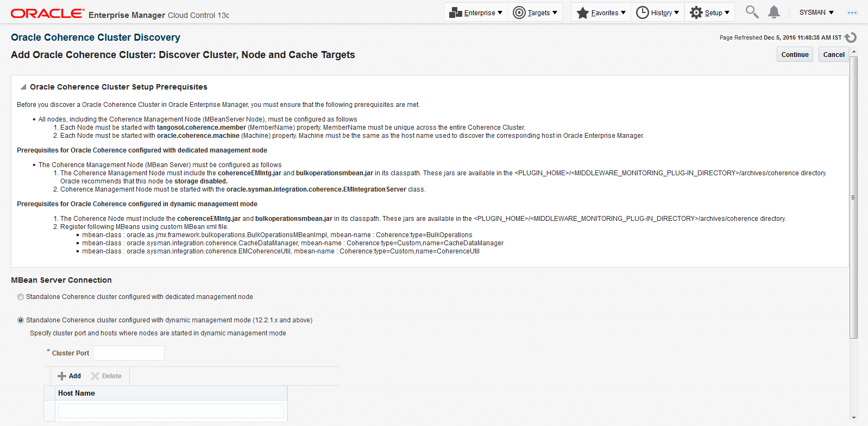Click the Oracle logo
868x426 pixels.
pyautogui.click(x=48, y=14)
